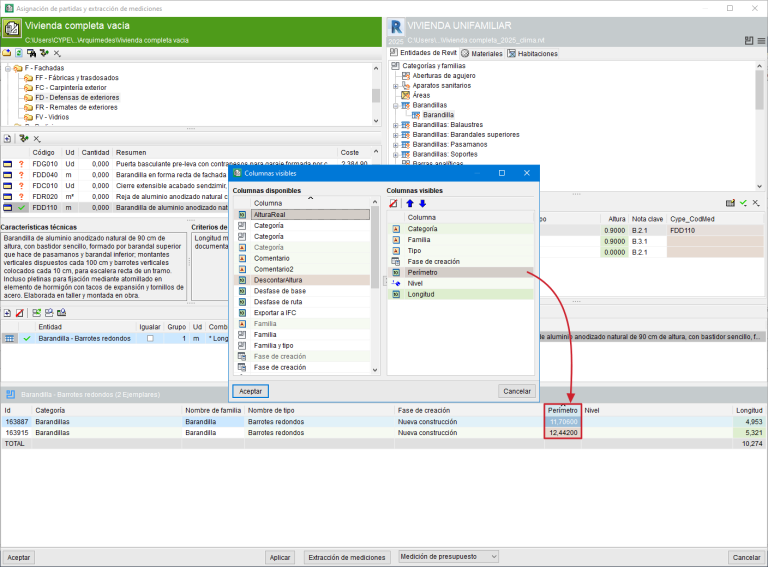The height and width of the screenshot is (567, 768).
Task: Click the open database folder icon
Action: pyautogui.click(x=6, y=53)
